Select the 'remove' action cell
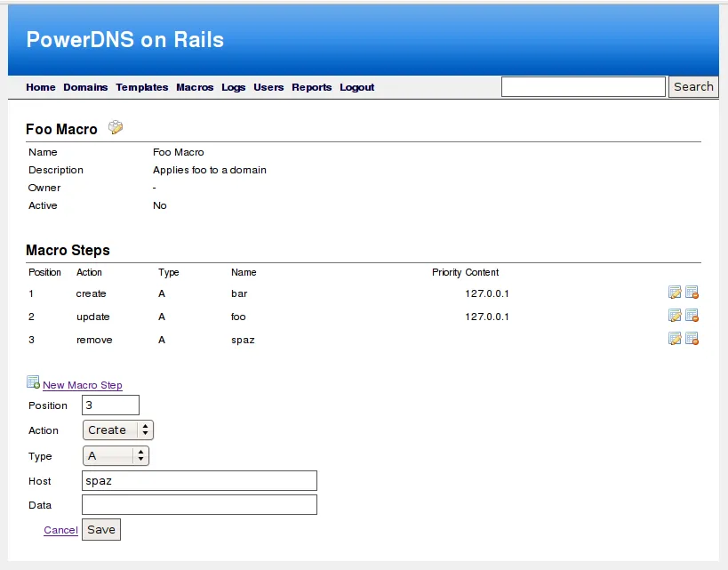 click(94, 340)
